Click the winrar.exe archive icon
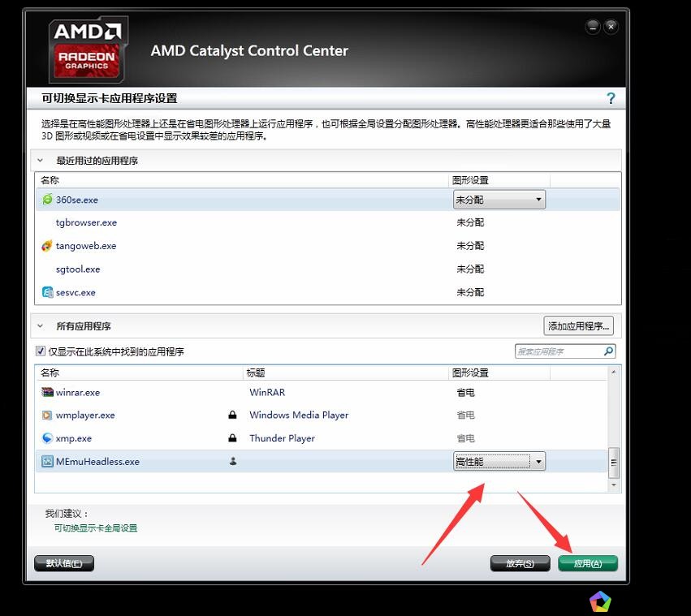 tap(47, 392)
